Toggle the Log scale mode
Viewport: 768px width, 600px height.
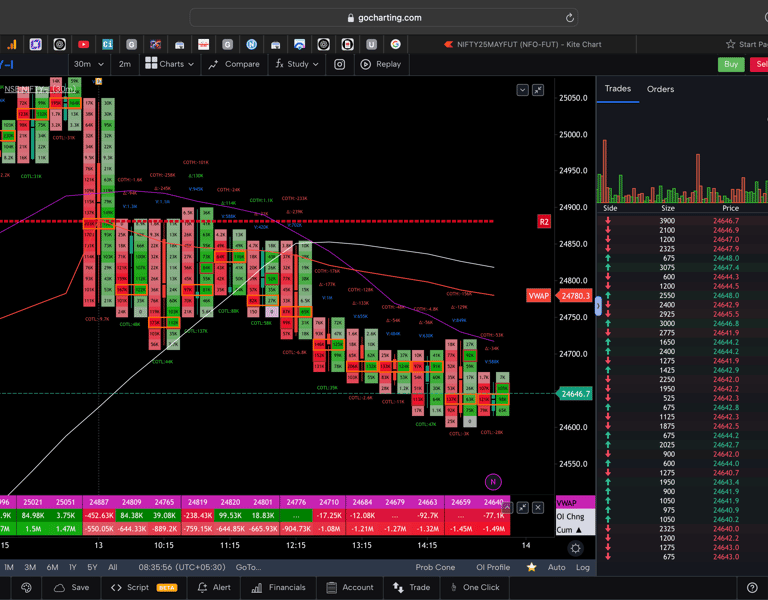pyautogui.click(x=582, y=567)
